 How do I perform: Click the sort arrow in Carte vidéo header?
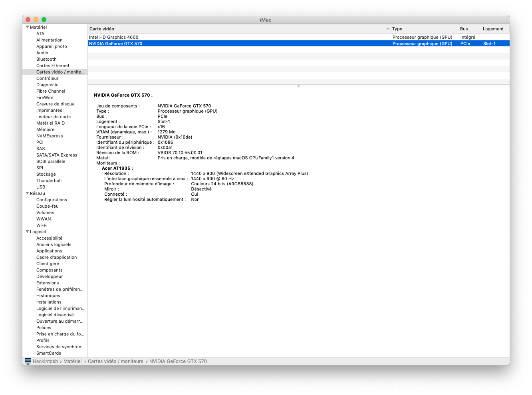(388, 29)
